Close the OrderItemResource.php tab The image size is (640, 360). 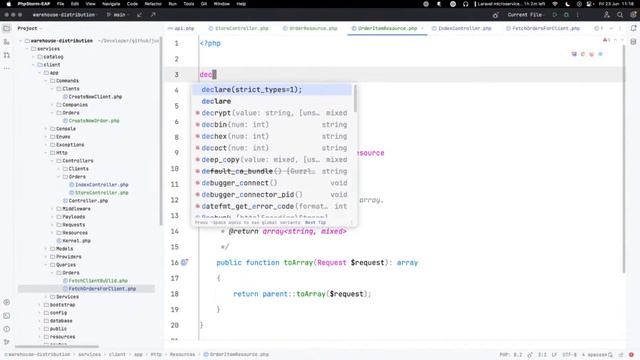[422, 28]
